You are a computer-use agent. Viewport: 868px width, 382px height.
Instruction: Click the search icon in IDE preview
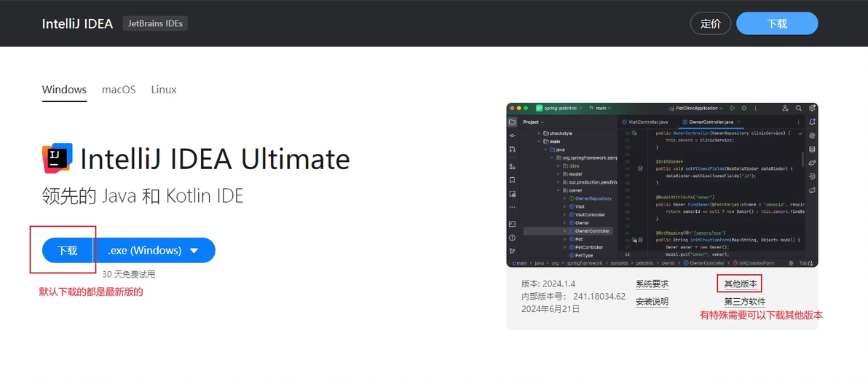[x=799, y=108]
